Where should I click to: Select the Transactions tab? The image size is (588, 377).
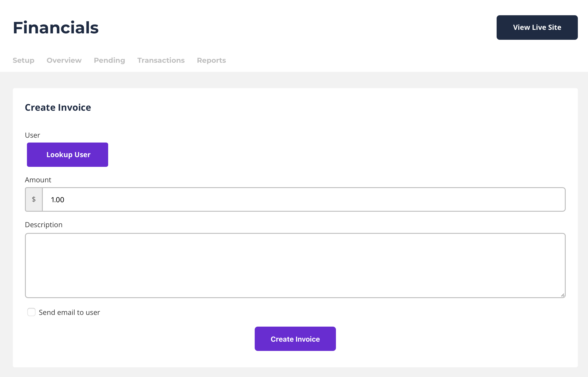click(x=161, y=60)
